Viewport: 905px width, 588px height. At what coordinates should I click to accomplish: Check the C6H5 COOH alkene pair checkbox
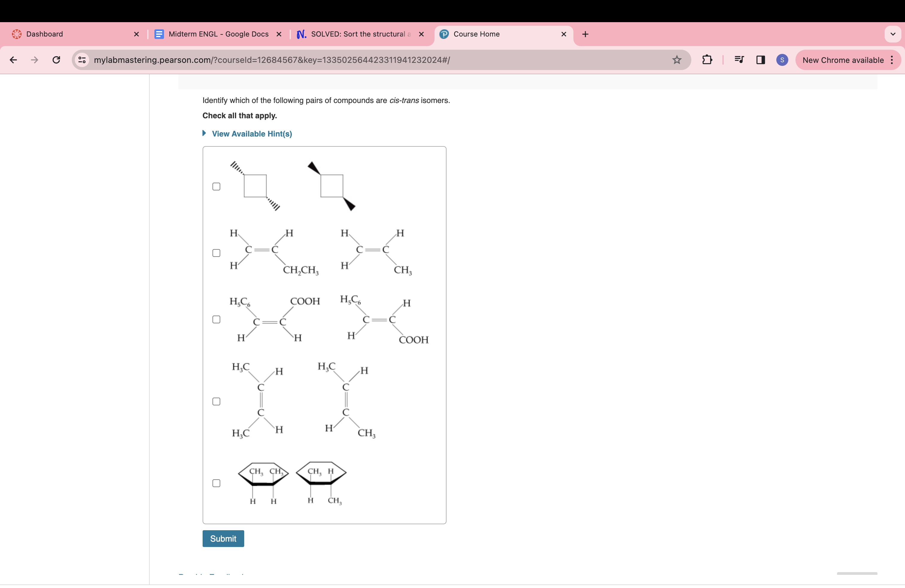pos(216,319)
